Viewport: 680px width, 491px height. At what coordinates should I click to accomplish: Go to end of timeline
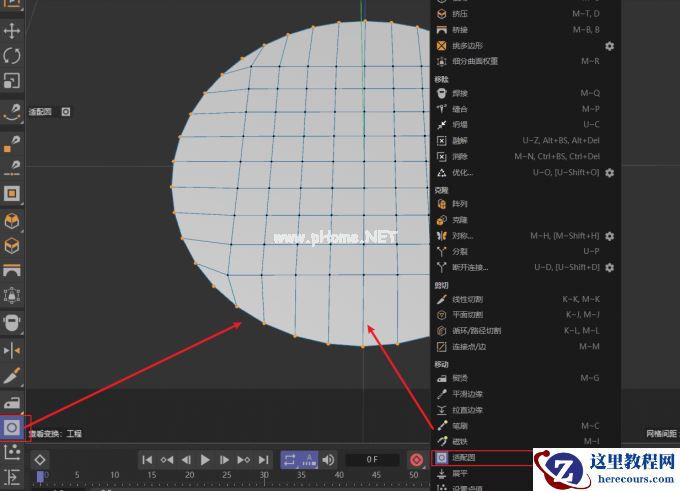pyautogui.click(x=263, y=460)
